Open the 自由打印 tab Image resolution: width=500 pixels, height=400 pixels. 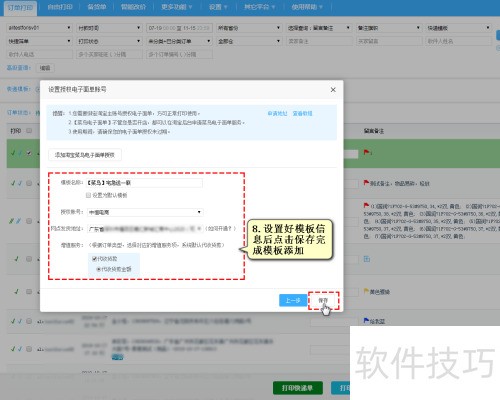pyautogui.click(x=60, y=7)
